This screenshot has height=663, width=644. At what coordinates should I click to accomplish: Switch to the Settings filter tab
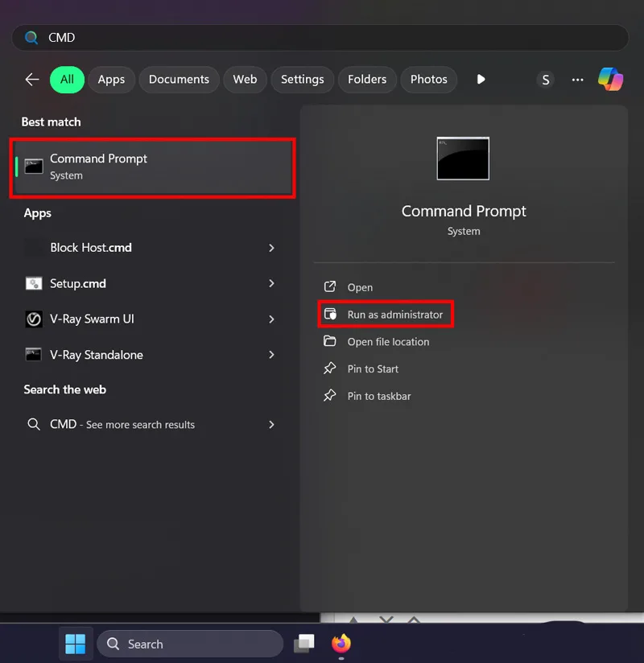(x=303, y=80)
